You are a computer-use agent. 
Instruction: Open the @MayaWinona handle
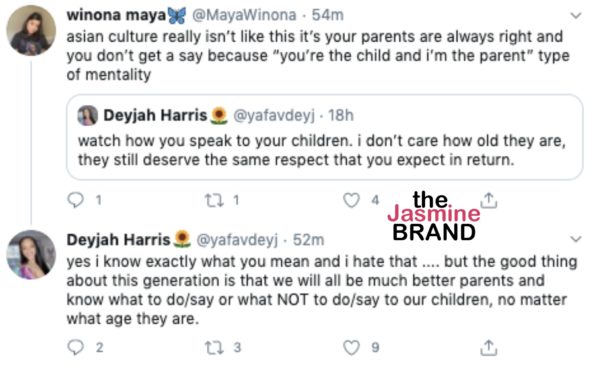pos(244,15)
